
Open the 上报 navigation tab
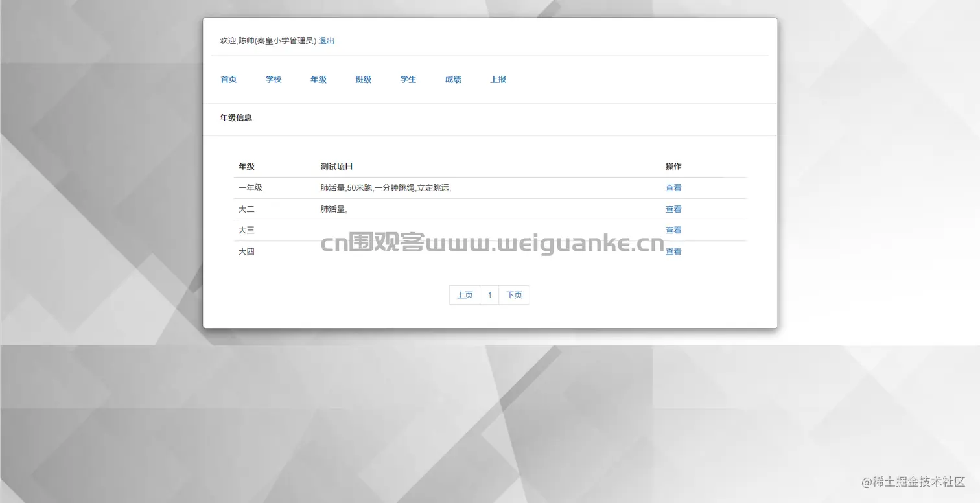click(498, 80)
